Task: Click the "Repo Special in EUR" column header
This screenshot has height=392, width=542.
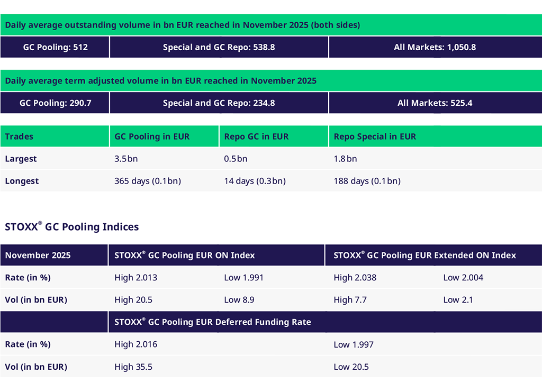Action: [x=375, y=136]
